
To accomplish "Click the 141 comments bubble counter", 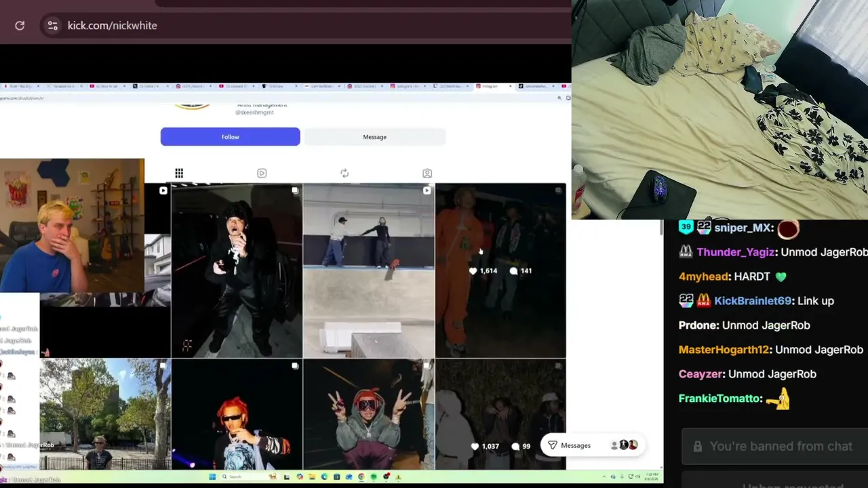I will (x=521, y=271).
